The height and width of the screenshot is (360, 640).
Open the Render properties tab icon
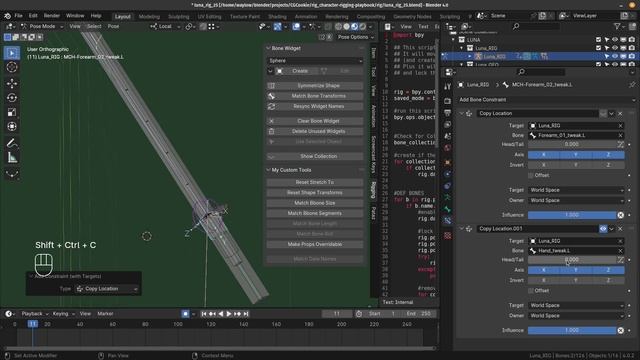click(x=447, y=101)
